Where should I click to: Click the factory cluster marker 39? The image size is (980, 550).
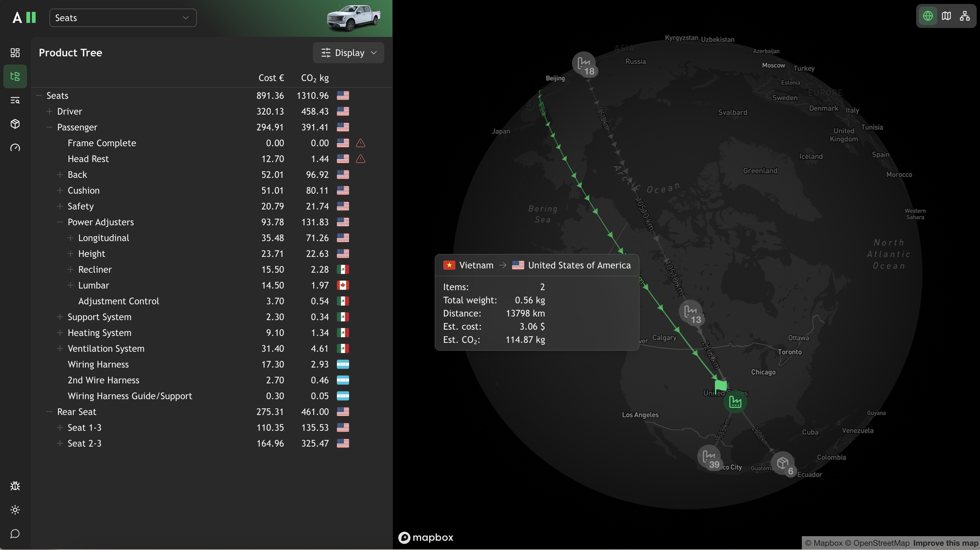(709, 457)
